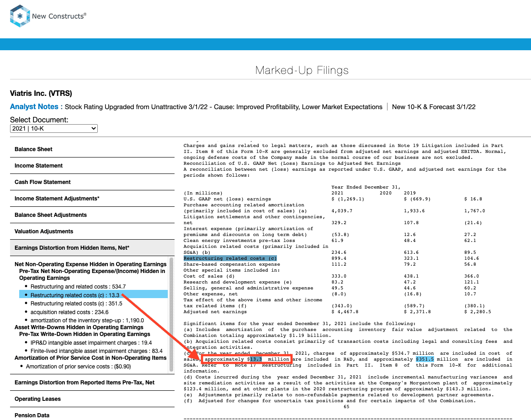Expand the Cash Flow Statement section
Viewport: 531px width, 420px height.
coord(92,182)
